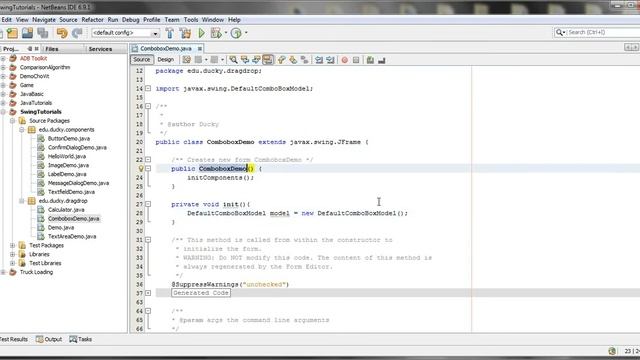Expand the Generated Code fold on line 37
This screenshot has height=360, width=640.
[x=148, y=293]
